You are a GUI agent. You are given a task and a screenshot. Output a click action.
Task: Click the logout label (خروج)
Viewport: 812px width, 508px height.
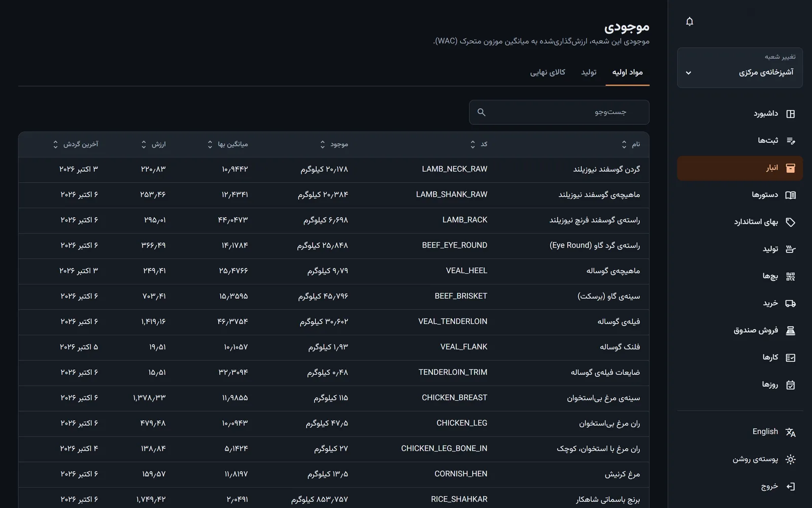769,487
